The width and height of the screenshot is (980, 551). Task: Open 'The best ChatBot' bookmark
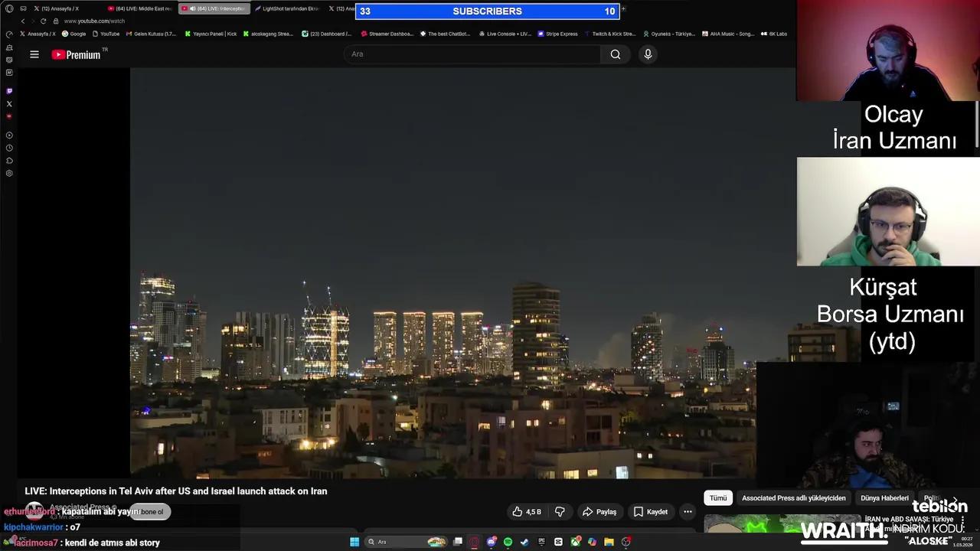(445, 34)
